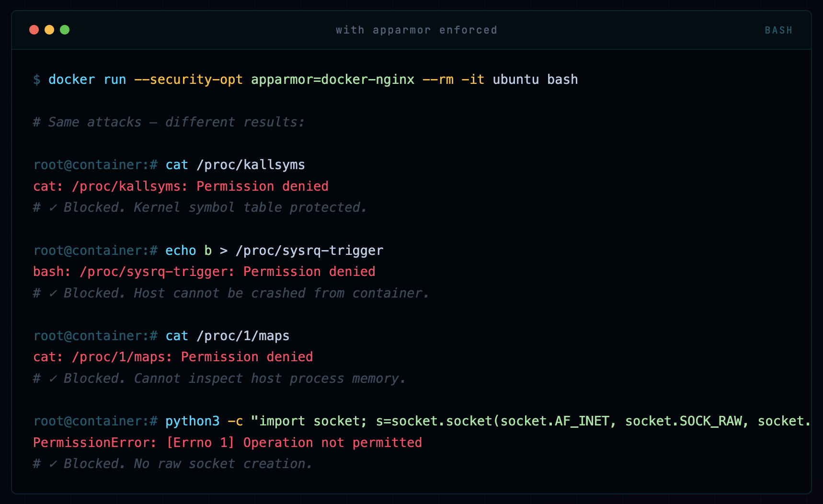This screenshot has height=504, width=823.
Task: Click the hash symbol before 'Same attacks' comment
Action: (36, 122)
